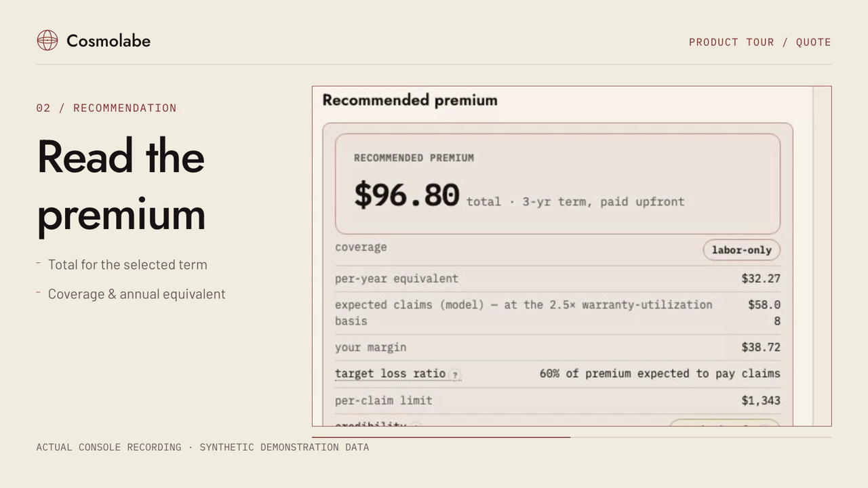Click the Cosmolabe brand name
Viewport: 868px width, 488px height.
(108, 41)
